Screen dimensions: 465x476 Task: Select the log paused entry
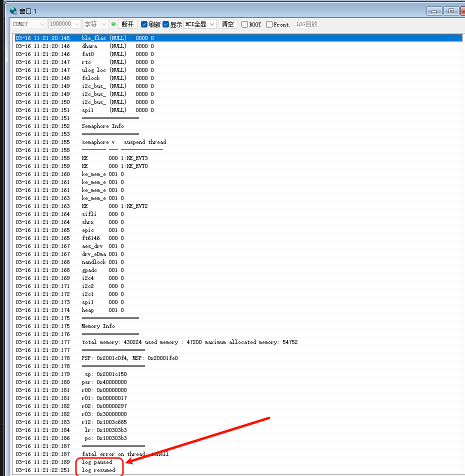coord(97,462)
